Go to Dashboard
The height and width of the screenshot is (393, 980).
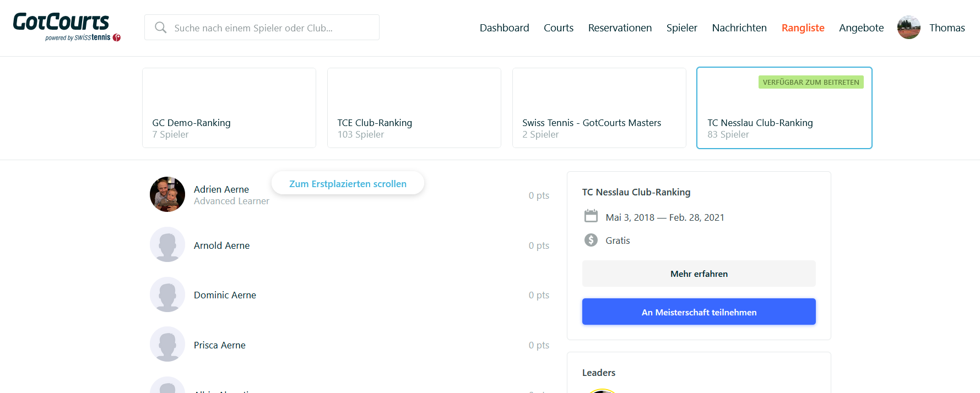[x=505, y=28]
